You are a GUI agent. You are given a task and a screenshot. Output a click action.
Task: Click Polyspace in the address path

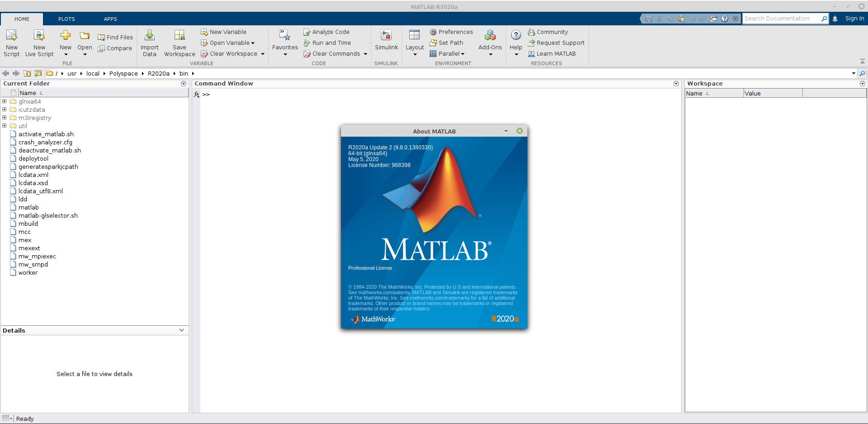click(123, 73)
